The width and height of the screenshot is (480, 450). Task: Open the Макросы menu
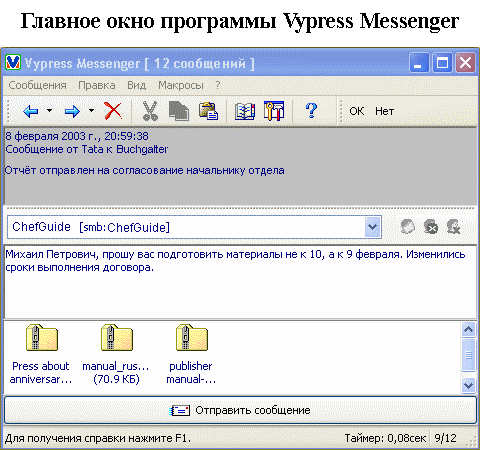(181, 85)
